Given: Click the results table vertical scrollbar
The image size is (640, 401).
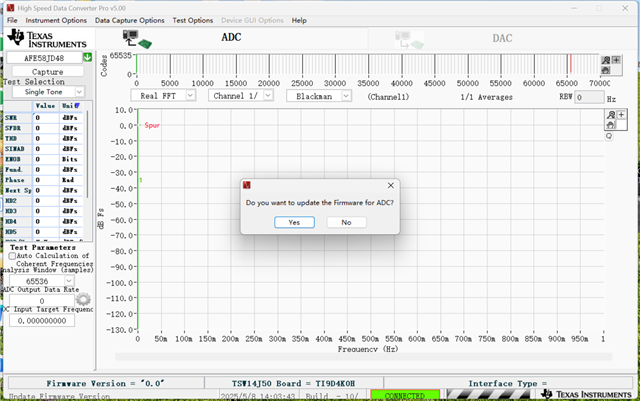Looking at the screenshot, I should click(x=87, y=155).
